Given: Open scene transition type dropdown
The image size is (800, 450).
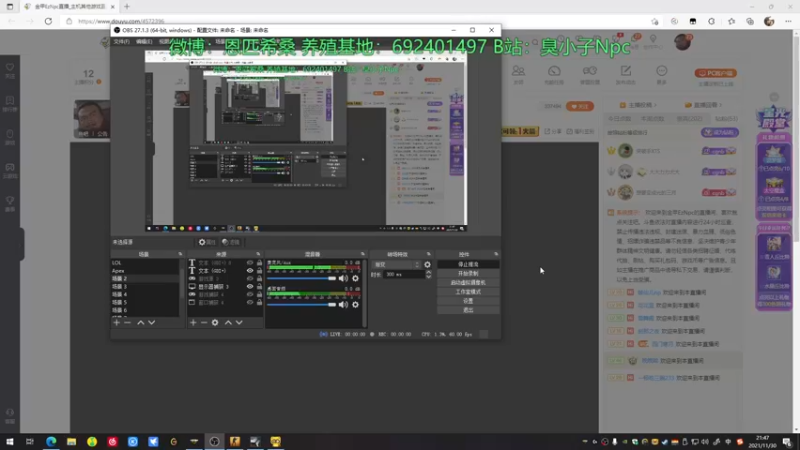Looking at the screenshot, I should [x=396, y=264].
